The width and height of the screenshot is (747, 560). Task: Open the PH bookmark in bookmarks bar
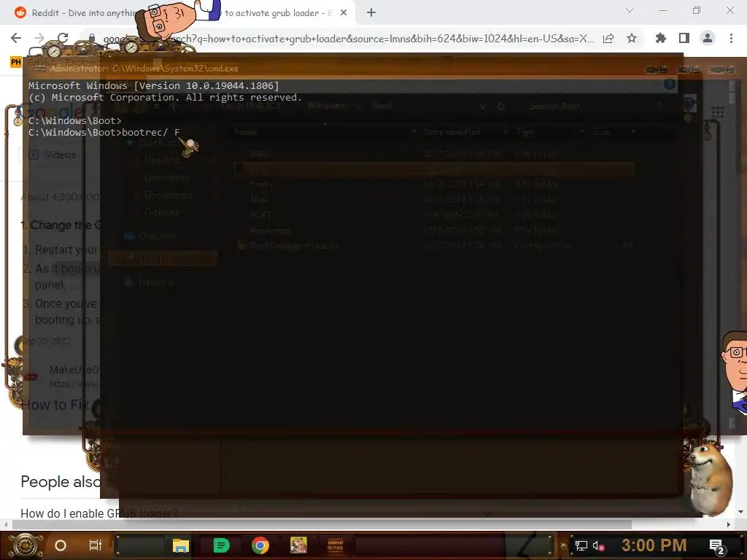point(16,62)
